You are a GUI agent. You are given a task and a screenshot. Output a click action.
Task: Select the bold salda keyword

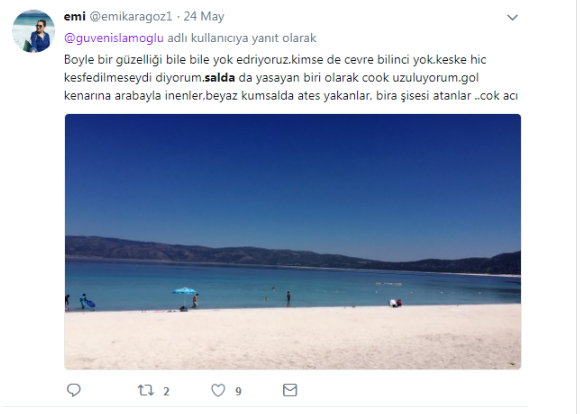[220, 78]
